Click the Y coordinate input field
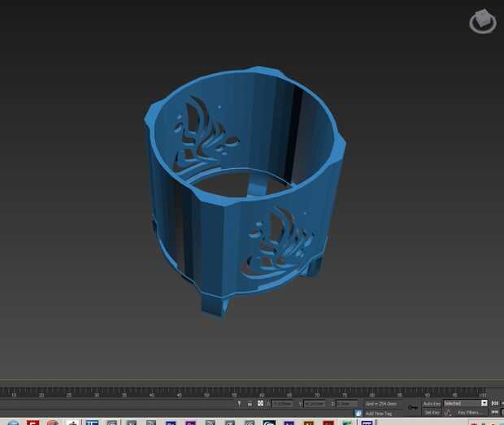 point(315,404)
